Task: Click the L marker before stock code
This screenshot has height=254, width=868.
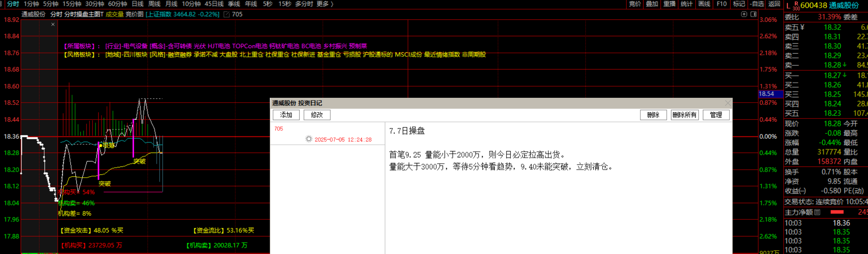Action: click(788, 6)
